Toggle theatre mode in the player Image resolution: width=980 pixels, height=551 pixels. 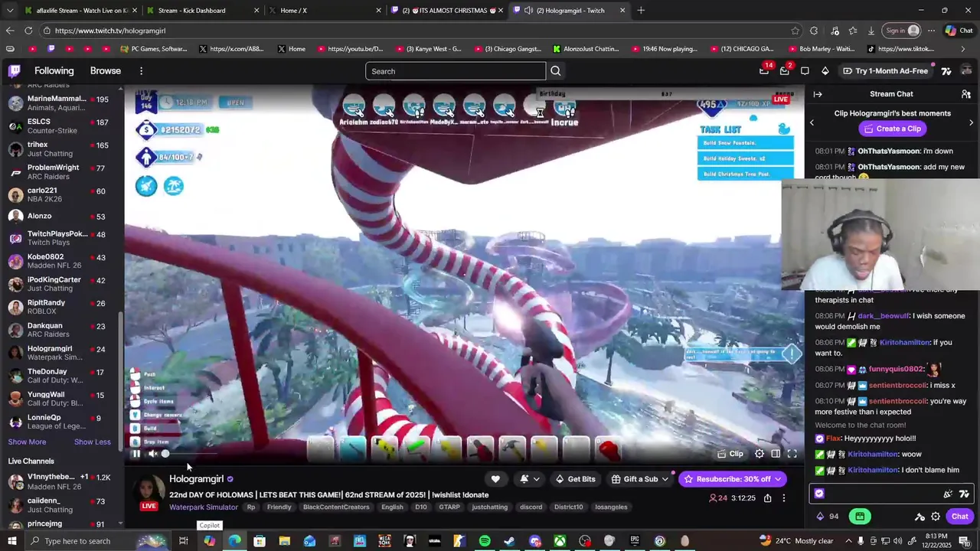776,454
